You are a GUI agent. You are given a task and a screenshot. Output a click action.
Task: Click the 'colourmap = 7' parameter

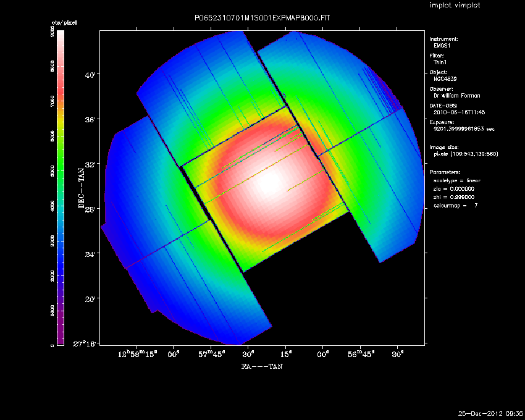[x=456, y=206]
